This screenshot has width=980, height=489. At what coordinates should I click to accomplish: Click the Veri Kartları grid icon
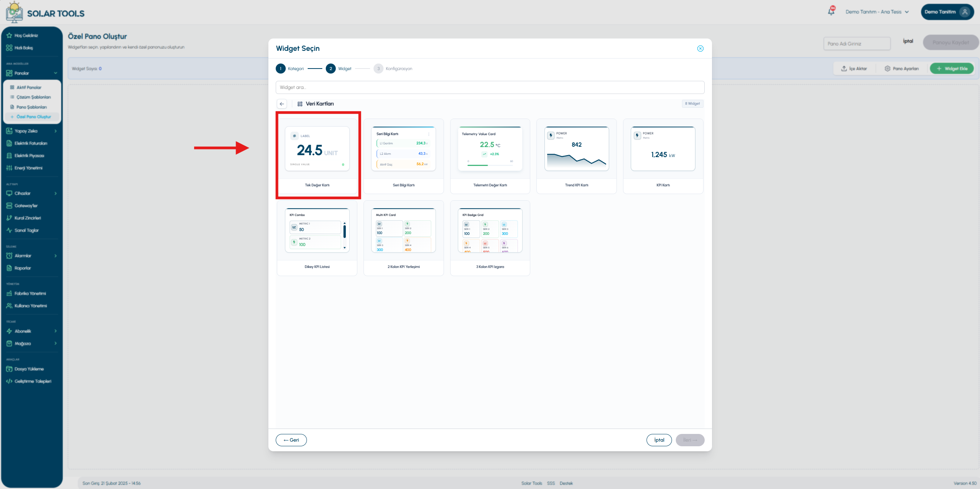(x=300, y=104)
